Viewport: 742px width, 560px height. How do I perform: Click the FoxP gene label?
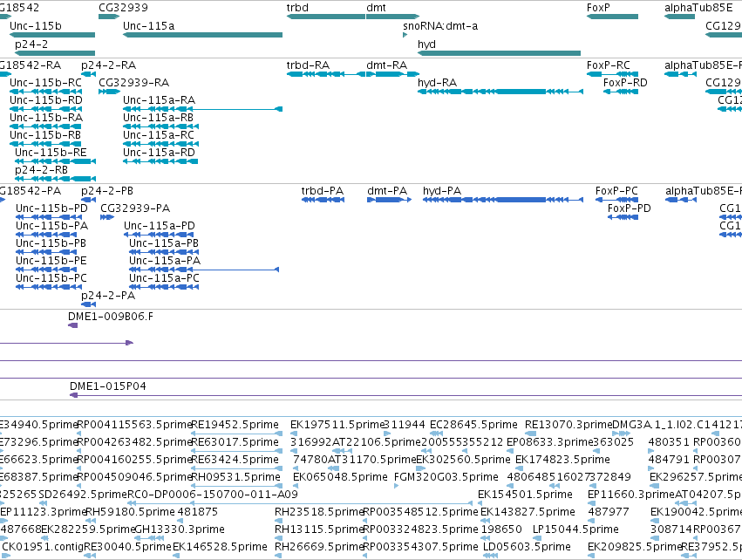(x=598, y=8)
